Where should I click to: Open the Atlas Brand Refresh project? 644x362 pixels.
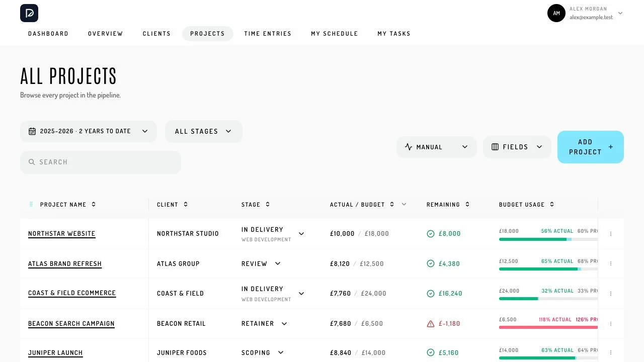click(65, 264)
